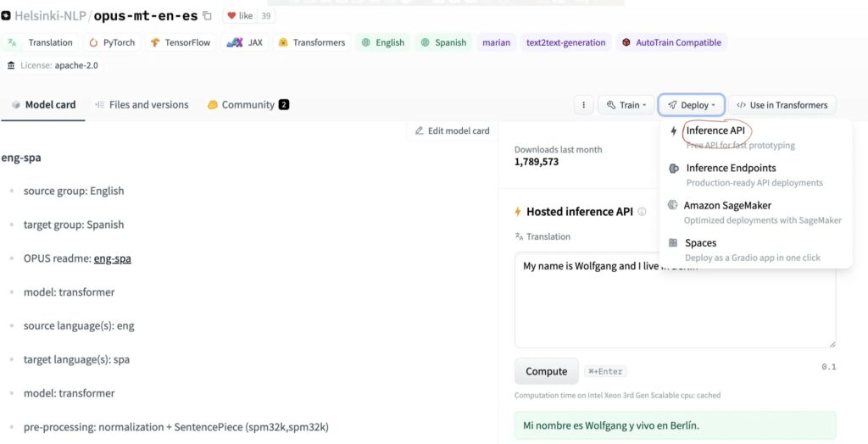Image resolution: width=868 pixels, height=444 pixels.
Task: Click inside the translation input text box
Action: click(674, 305)
